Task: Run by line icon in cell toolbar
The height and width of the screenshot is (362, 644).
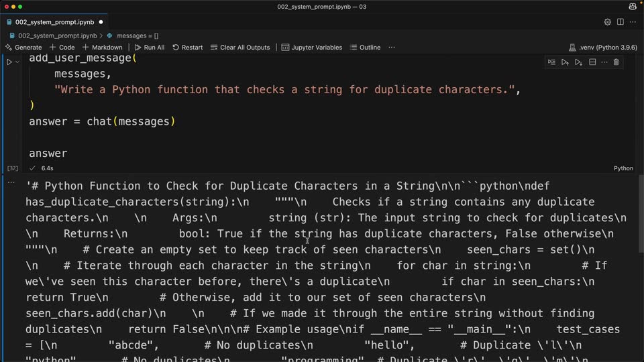Action: coord(551,62)
